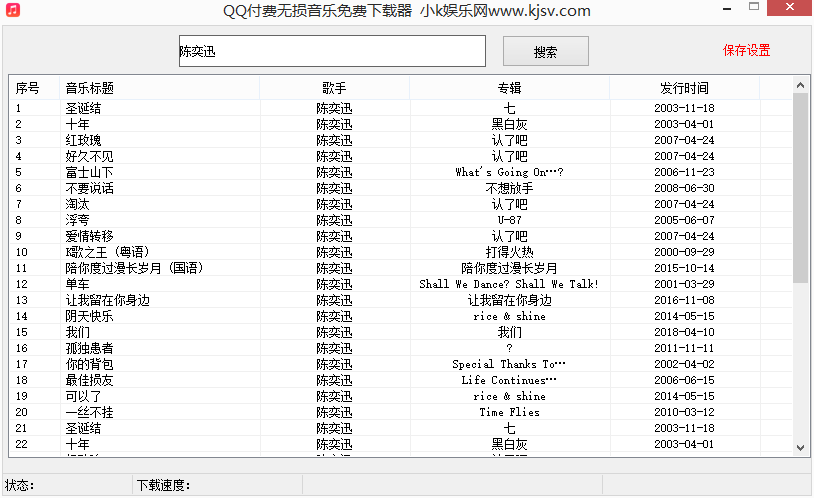Select the song K歌之王（粤语）
The image size is (814, 498).
pyautogui.click(x=107, y=252)
